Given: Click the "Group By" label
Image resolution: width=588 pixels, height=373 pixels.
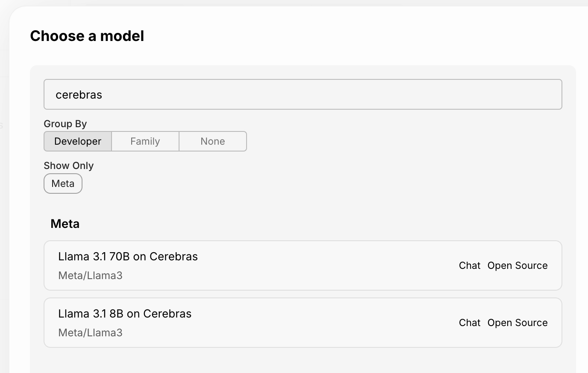Looking at the screenshot, I should point(65,124).
